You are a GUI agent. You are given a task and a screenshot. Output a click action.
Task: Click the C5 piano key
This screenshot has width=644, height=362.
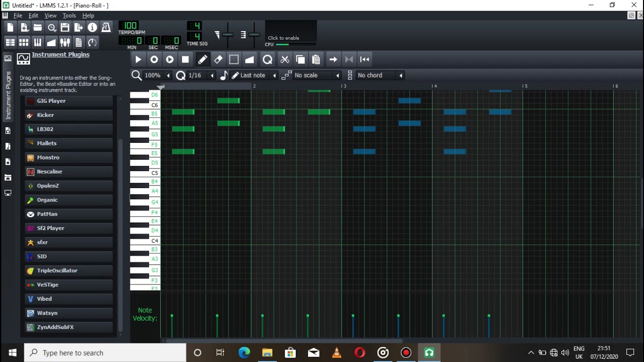145,173
